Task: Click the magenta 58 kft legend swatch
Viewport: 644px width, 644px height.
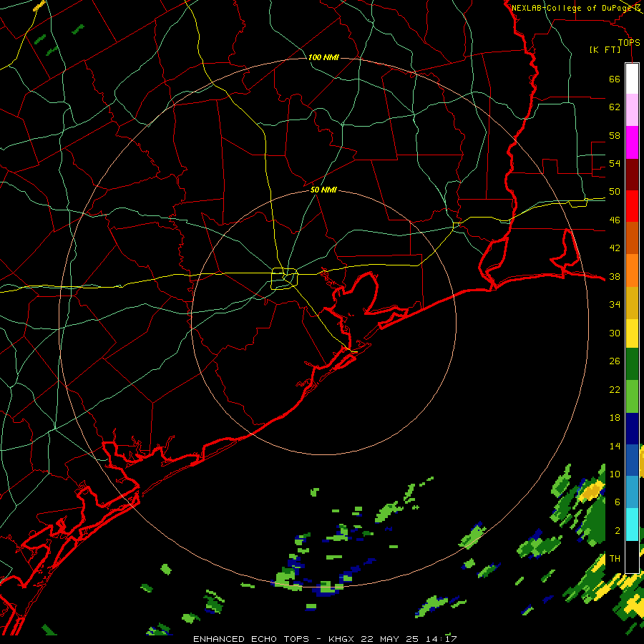Action: coord(632,142)
